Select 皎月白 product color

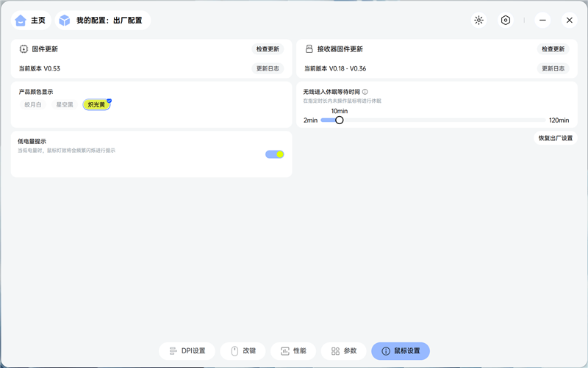(x=33, y=104)
